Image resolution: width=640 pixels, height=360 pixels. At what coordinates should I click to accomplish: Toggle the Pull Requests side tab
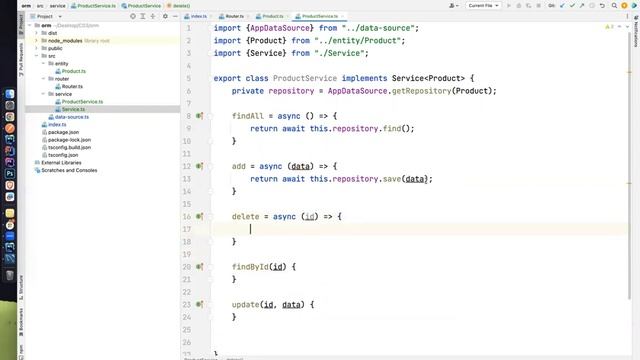(x=21, y=60)
